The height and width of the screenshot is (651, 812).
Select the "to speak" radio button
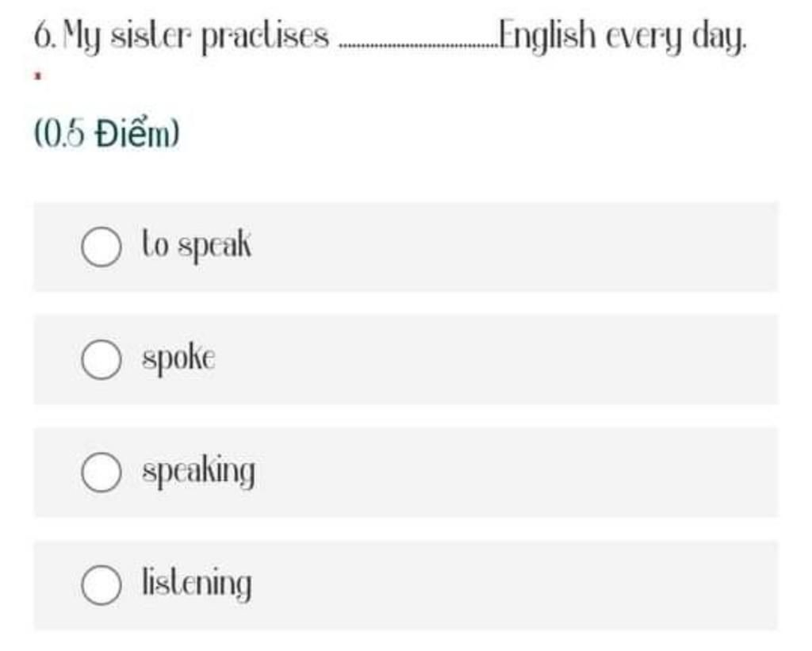101,247
